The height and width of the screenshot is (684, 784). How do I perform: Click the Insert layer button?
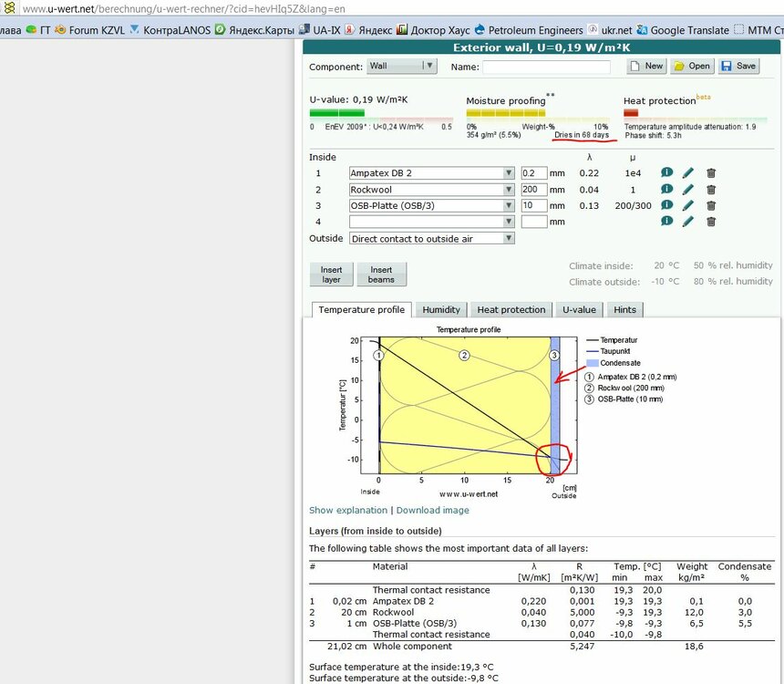[331, 275]
